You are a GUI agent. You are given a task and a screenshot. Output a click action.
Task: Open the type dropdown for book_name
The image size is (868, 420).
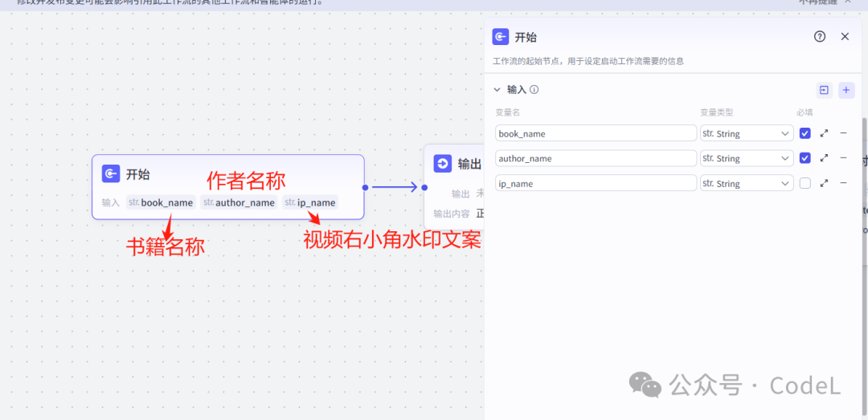click(x=746, y=133)
